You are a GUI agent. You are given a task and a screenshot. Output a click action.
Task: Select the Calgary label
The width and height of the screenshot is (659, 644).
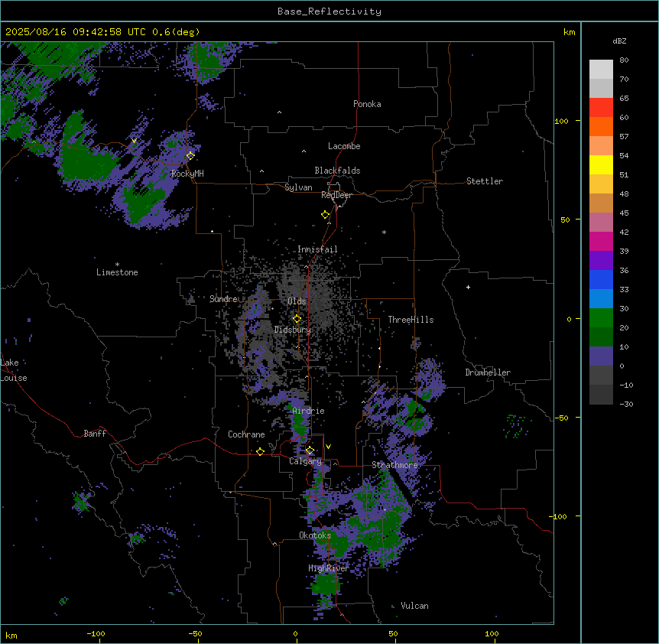[305, 461]
